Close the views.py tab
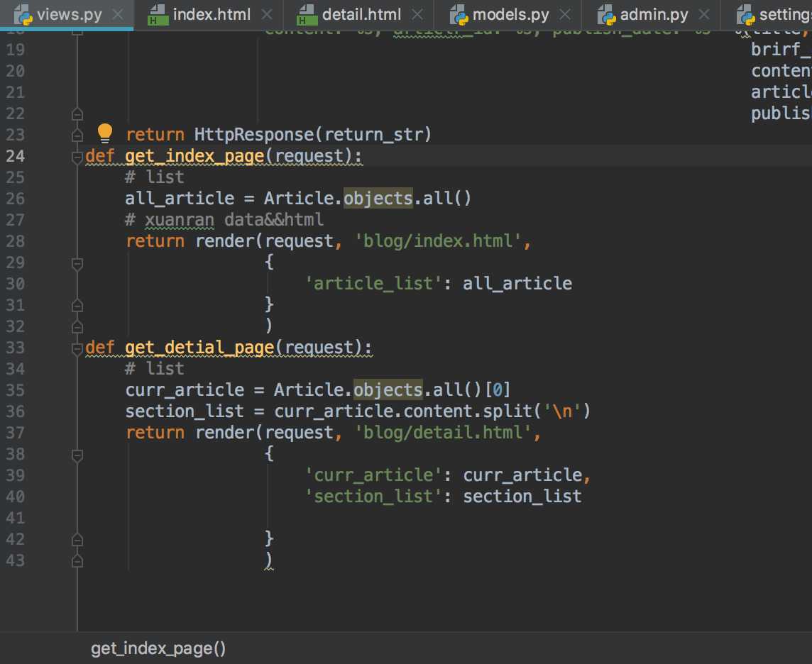The width and height of the screenshot is (812, 664). click(x=118, y=14)
